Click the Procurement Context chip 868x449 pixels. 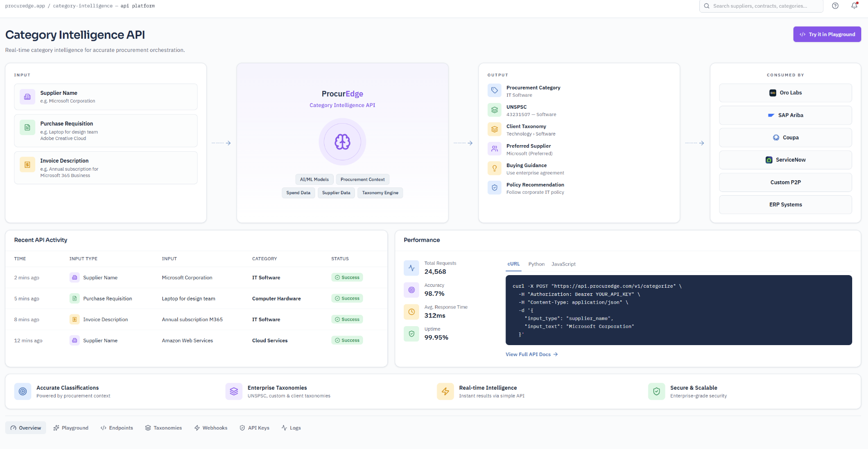pos(363,179)
